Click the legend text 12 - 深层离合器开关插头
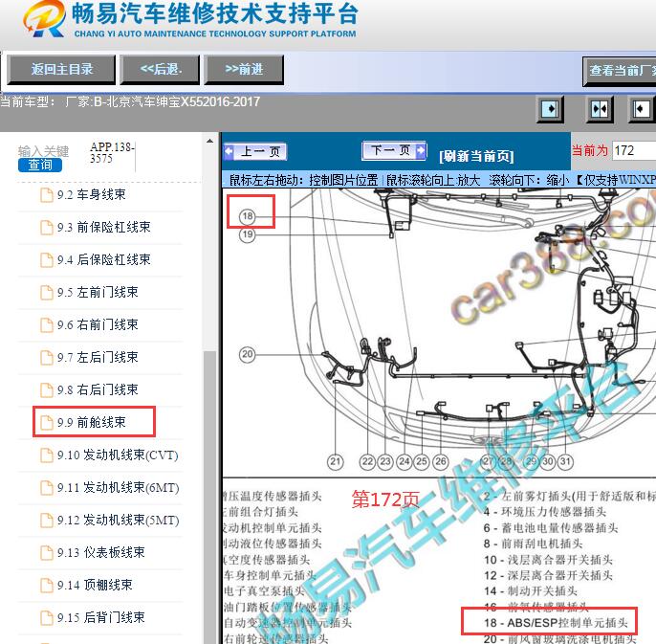Viewport: 656px width, 644px height. [549, 575]
